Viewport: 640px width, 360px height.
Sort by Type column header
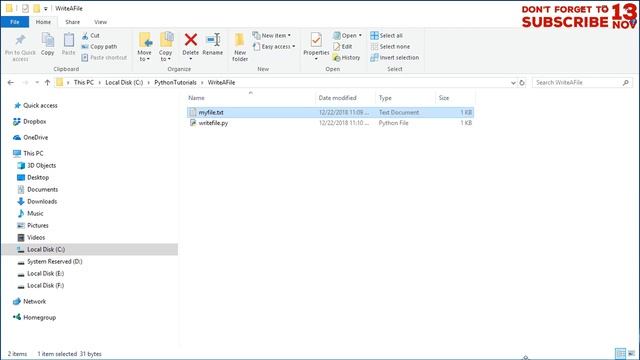385,98
